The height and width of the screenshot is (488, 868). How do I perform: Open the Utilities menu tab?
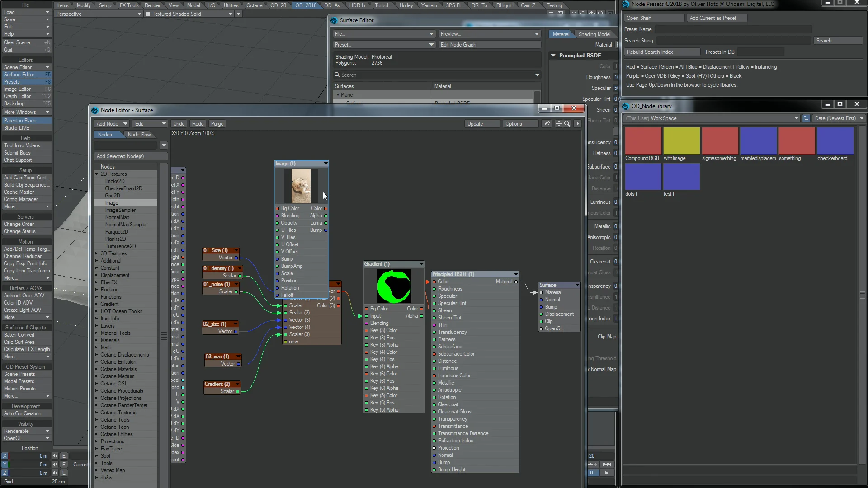[231, 5]
